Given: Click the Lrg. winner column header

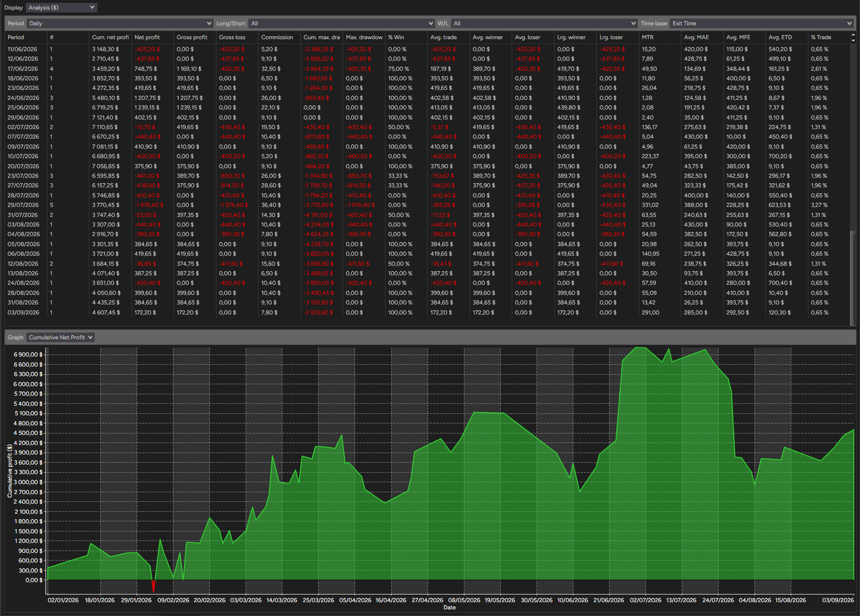Looking at the screenshot, I should 575,37.
